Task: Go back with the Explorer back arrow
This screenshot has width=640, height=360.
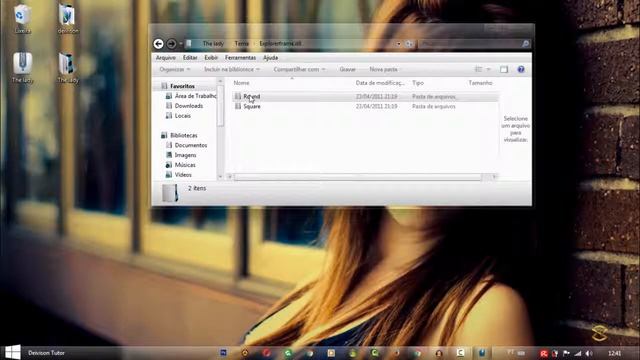Action: pos(158,44)
